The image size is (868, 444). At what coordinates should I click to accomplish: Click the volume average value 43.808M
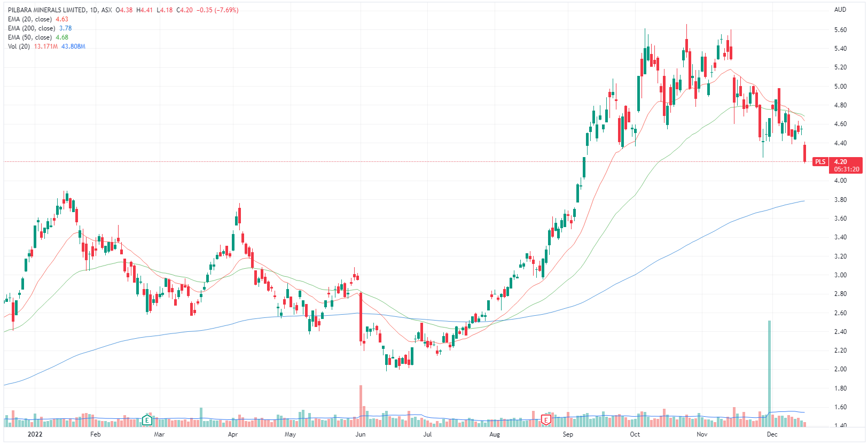73,46
